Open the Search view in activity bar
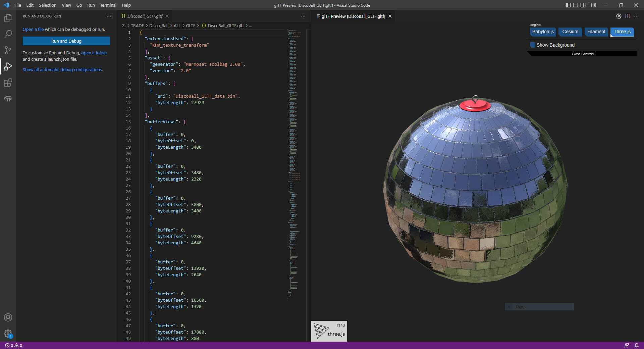Viewport: 644px width, 349px height. click(x=8, y=34)
